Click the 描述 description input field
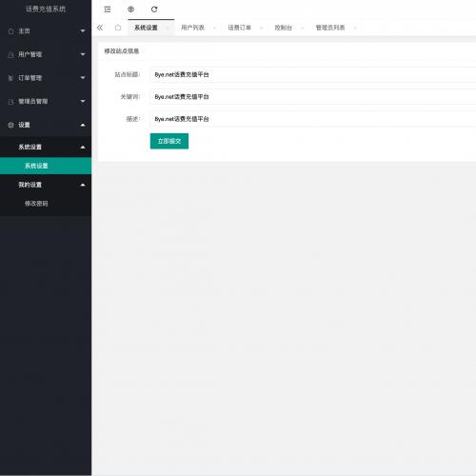Image resolution: width=476 pixels, height=476 pixels. (x=313, y=119)
